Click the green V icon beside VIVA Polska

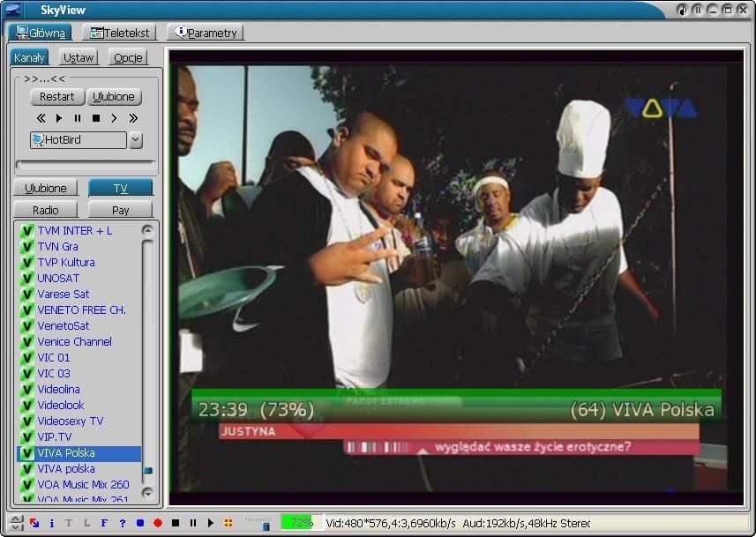click(27, 453)
